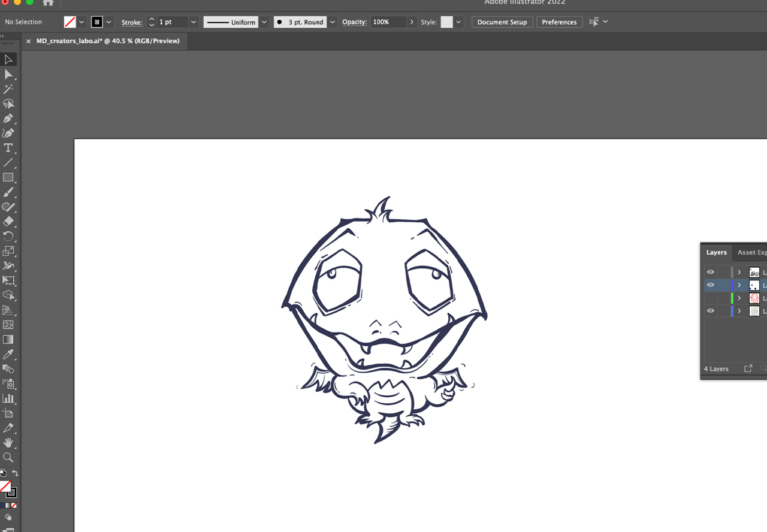The width and height of the screenshot is (767, 532).
Task: Click the opacity 100% field
Action: (388, 22)
